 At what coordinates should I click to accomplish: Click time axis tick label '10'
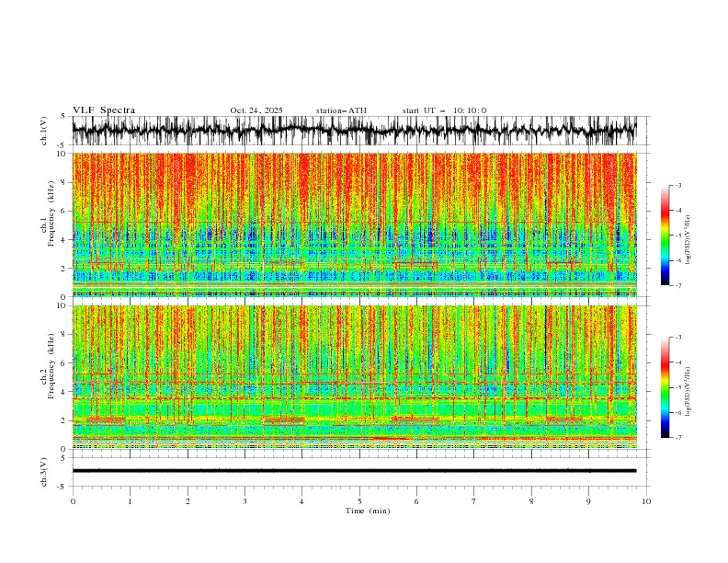tap(646, 501)
